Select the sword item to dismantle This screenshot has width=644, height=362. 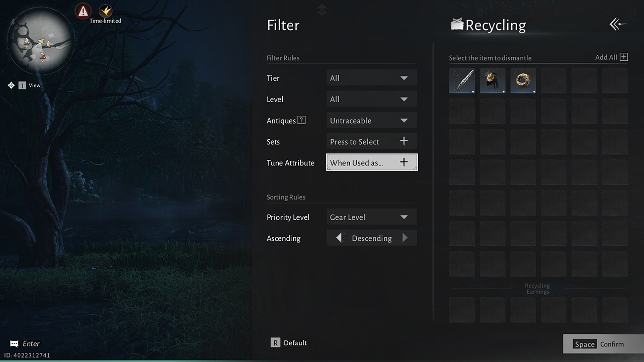(461, 80)
